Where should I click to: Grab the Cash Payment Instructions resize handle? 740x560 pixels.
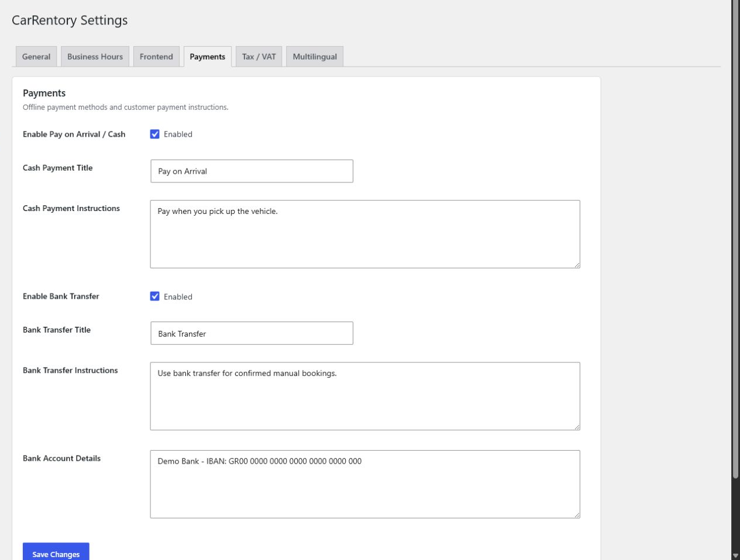[577, 265]
